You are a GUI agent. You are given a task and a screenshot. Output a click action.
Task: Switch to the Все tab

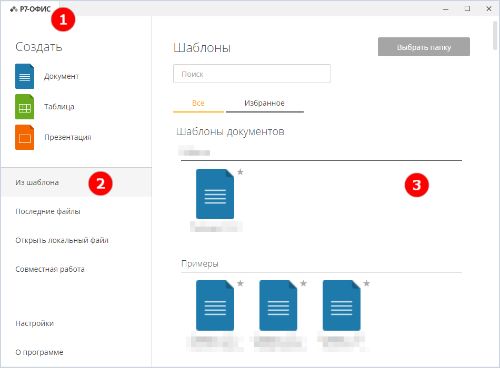[x=198, y=103]
